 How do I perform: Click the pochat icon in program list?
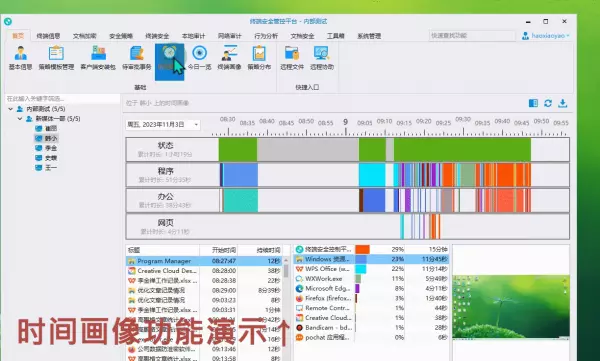click(x=299, y=338)
